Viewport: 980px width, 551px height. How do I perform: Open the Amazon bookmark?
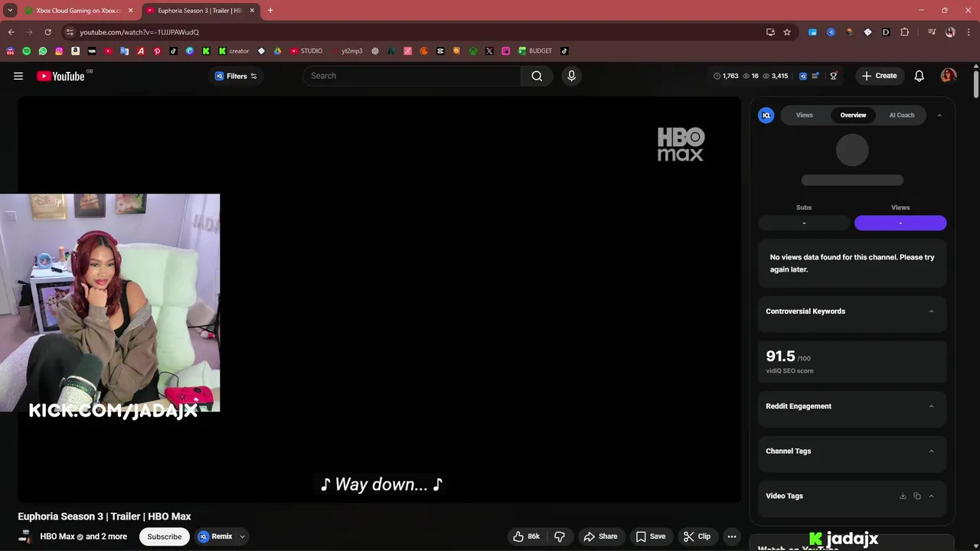pos(76,51)
